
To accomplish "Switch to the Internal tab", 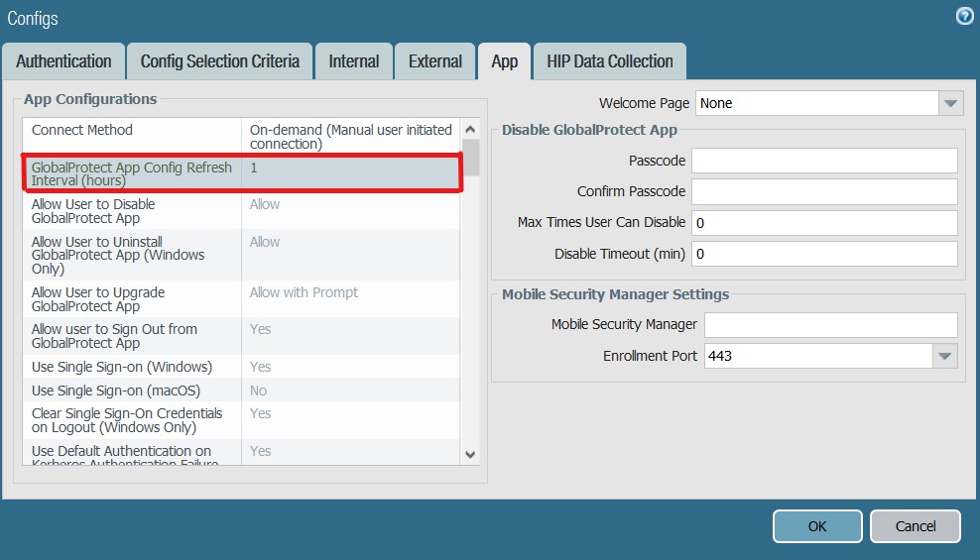I will 354,61.
